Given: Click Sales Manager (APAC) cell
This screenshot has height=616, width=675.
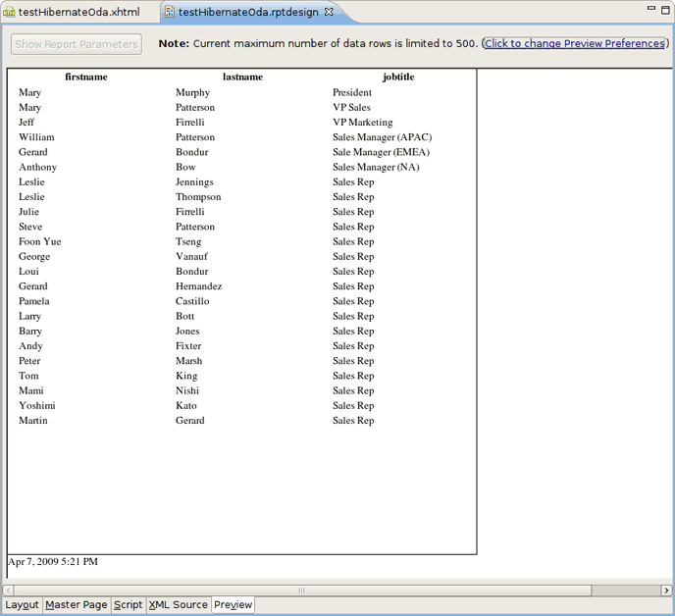Looking at the screenshot, I should click(x=383, y=137).
